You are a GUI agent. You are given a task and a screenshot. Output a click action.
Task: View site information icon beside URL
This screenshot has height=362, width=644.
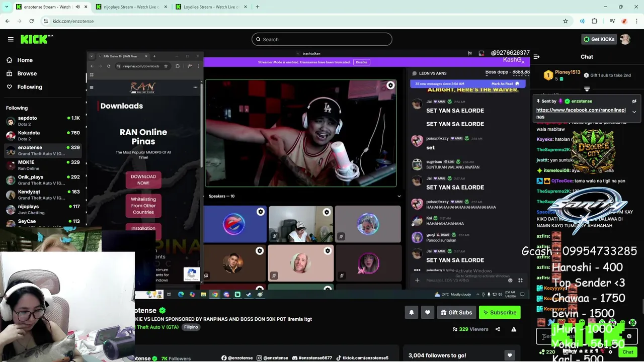click(46, 21)
